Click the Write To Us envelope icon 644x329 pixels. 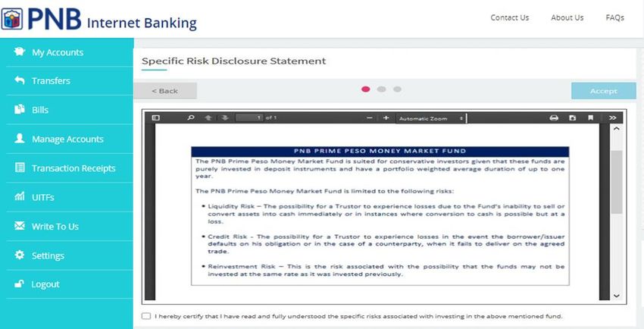coord(19,226)
